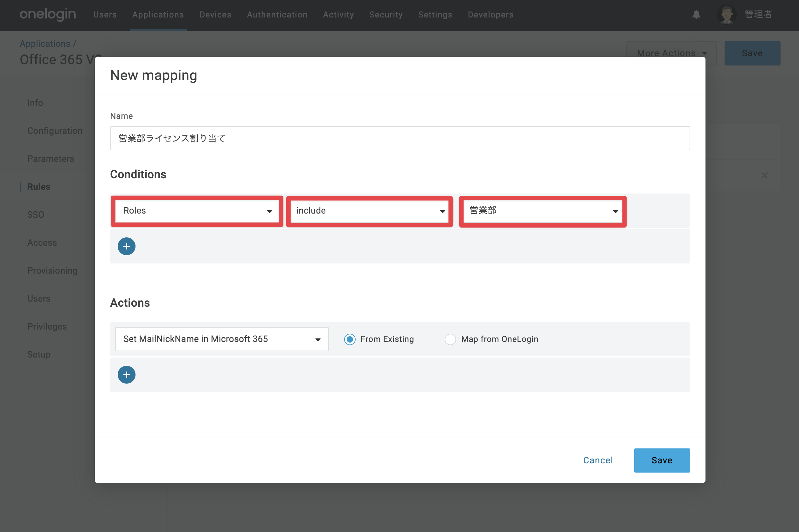Switch to the Info sidebar tab
Image resolution: width=799 pixels, height=532 pixels.
tap(35, 103)
